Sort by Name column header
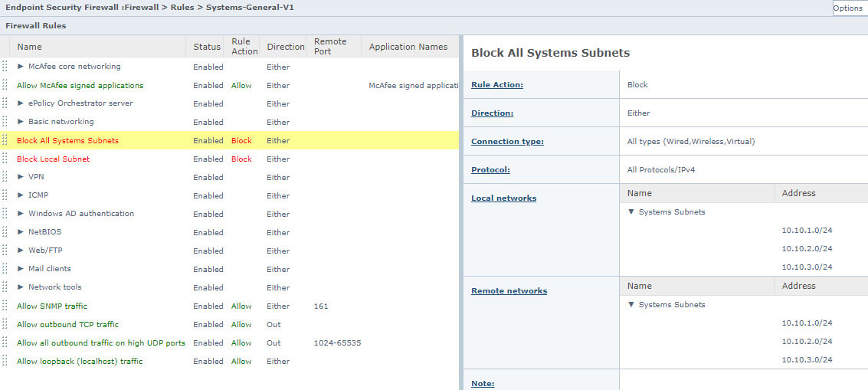 tap(29, 47)
